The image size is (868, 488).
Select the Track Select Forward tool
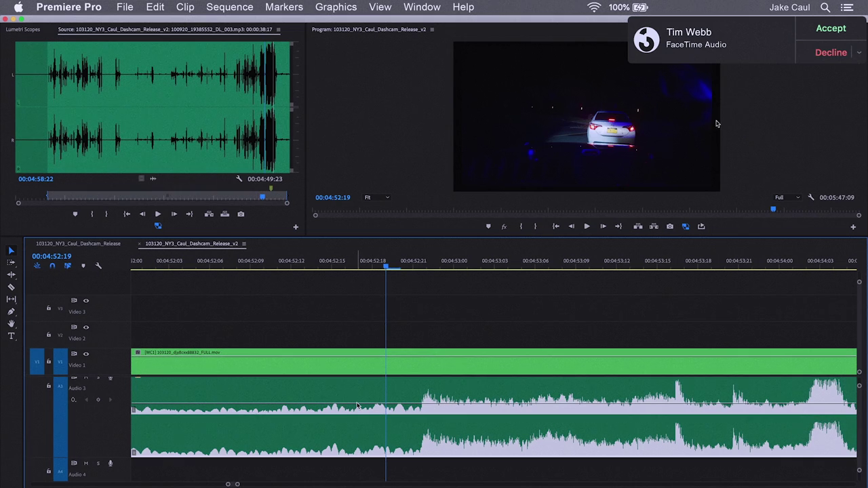11,262
